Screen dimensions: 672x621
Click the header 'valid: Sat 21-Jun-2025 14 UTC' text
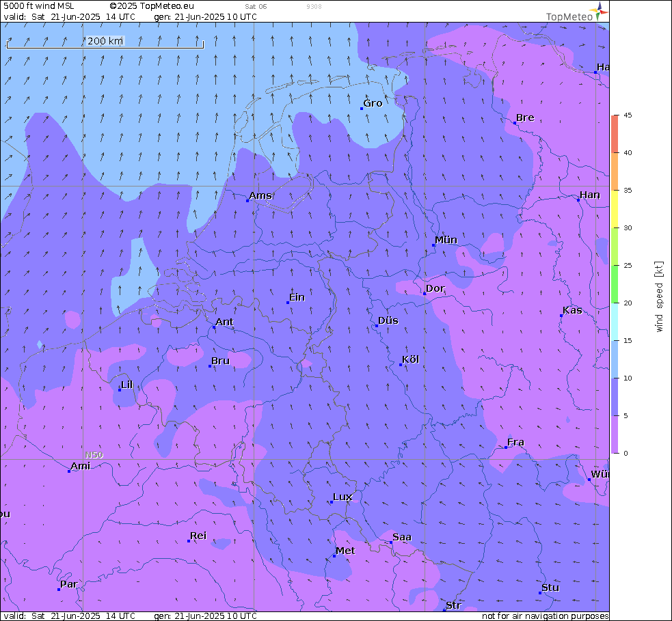[x=70, y=16]
